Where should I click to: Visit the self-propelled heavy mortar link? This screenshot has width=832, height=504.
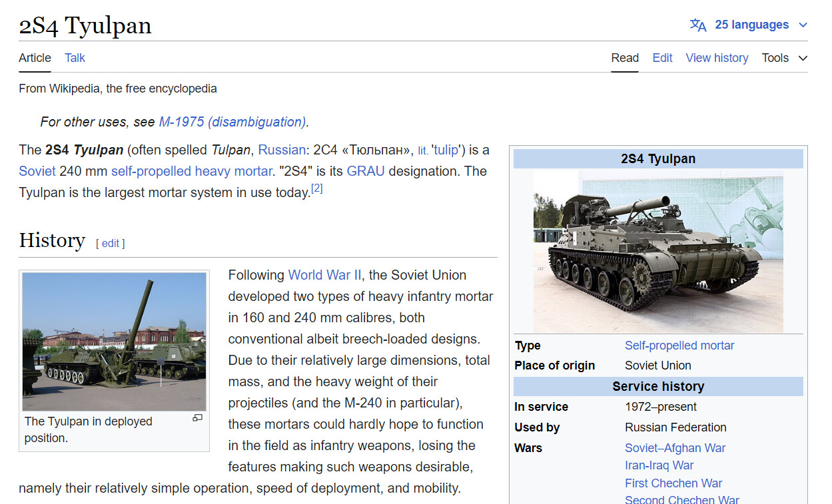click(x=191, y=171)
